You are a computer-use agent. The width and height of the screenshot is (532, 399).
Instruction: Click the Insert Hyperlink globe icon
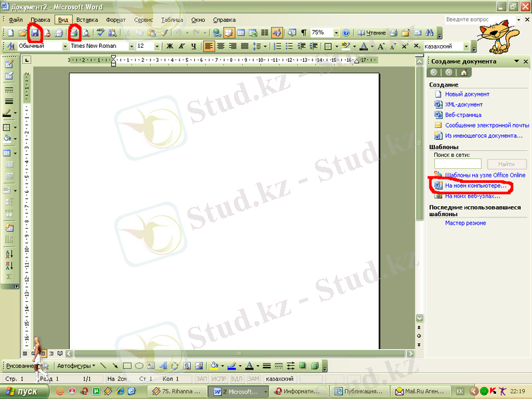pyautogui.click(x=217, y=33)
